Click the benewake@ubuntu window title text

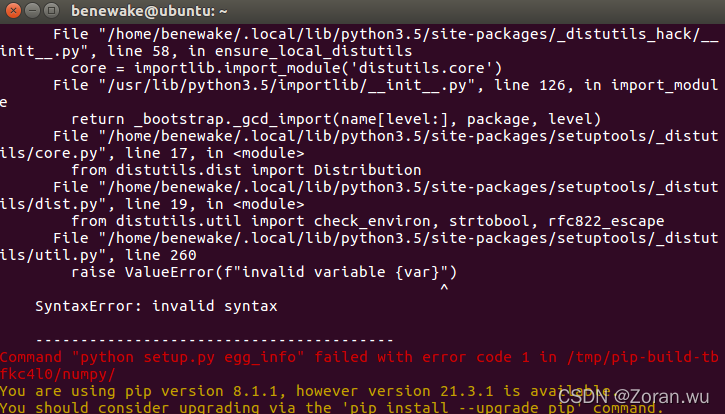[164, 12]
